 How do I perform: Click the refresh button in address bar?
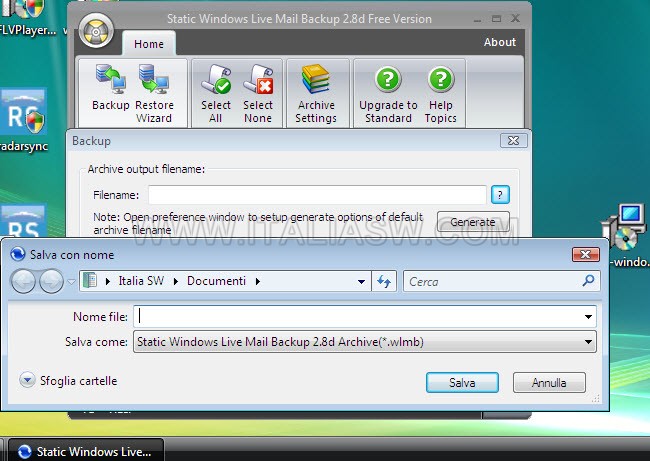(x=384, y=281)
